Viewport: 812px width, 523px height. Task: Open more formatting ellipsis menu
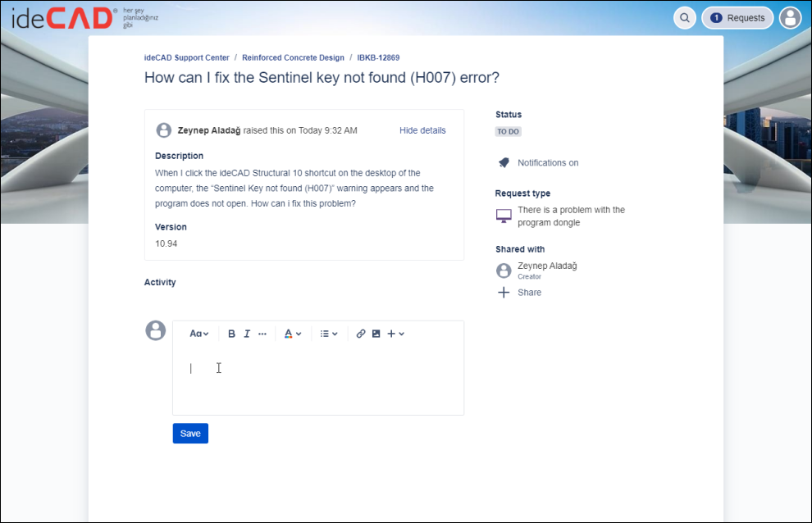[262, 334]
